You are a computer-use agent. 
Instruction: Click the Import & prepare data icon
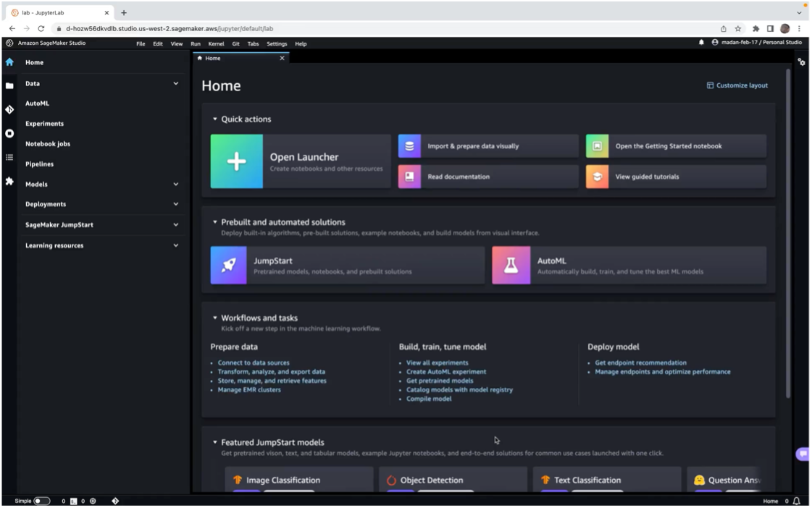click(x=409, y=146)
